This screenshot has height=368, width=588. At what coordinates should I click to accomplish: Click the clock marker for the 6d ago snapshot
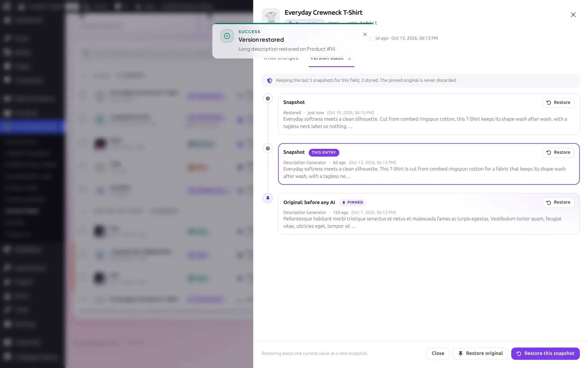click(x=268, y=148)
